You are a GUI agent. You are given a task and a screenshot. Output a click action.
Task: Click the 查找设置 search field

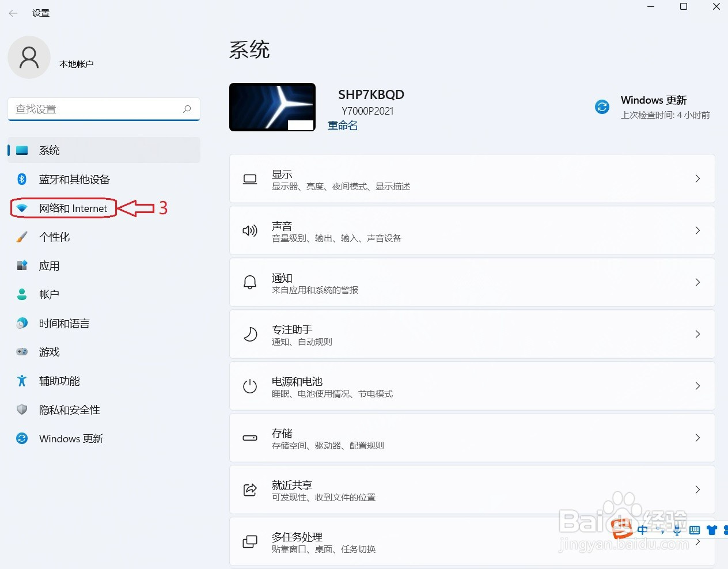click(104, 109)
